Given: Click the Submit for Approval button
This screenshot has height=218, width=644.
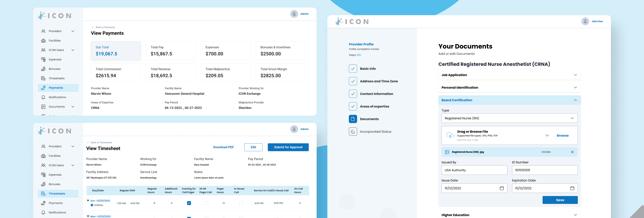Looking at the screenshot, I should click(288, 147).
